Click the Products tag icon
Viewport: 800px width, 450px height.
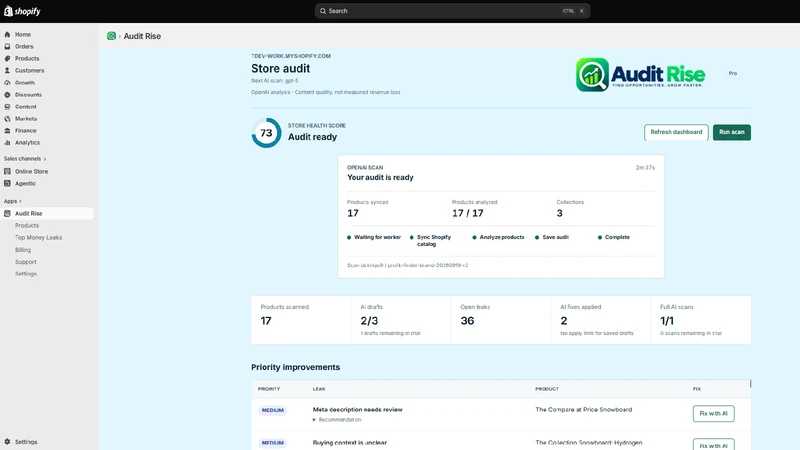coord(7,59)
